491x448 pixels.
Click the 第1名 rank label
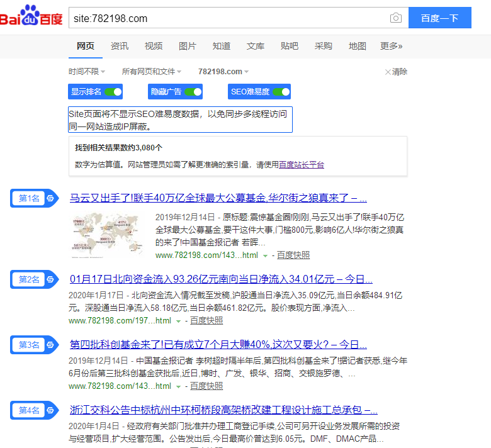(x=29, y=198)
